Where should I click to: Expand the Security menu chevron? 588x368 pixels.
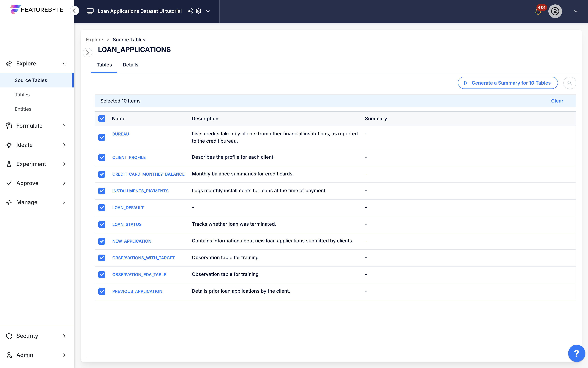pyautogui.click(x=64, y=336)
